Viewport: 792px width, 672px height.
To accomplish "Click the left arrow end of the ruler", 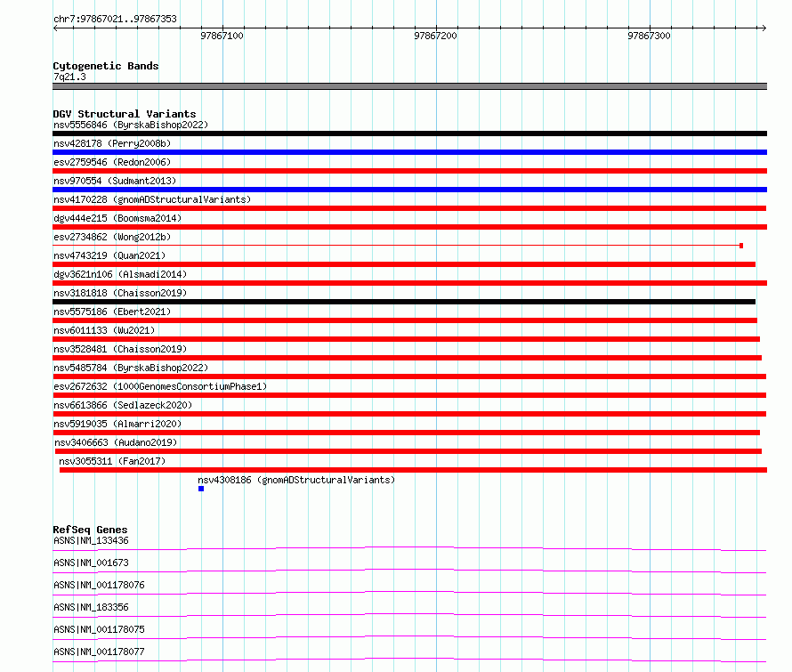I will pos(55,28).
